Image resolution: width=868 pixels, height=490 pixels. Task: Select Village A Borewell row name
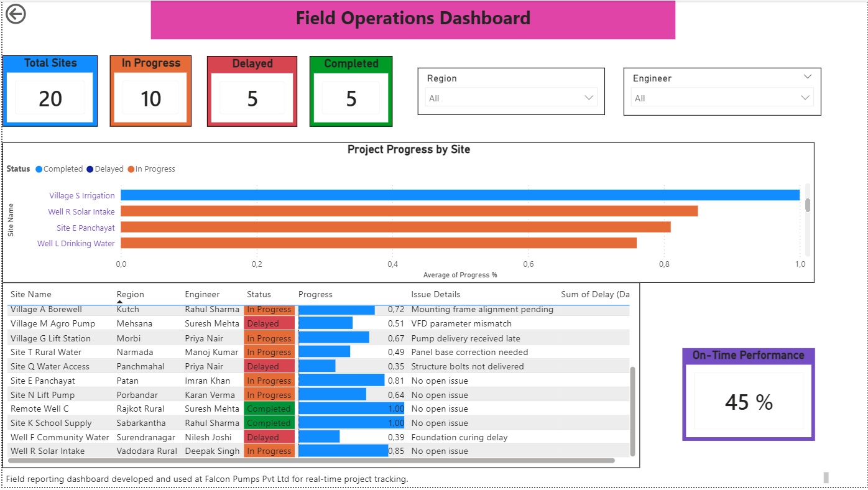[46, 309]
